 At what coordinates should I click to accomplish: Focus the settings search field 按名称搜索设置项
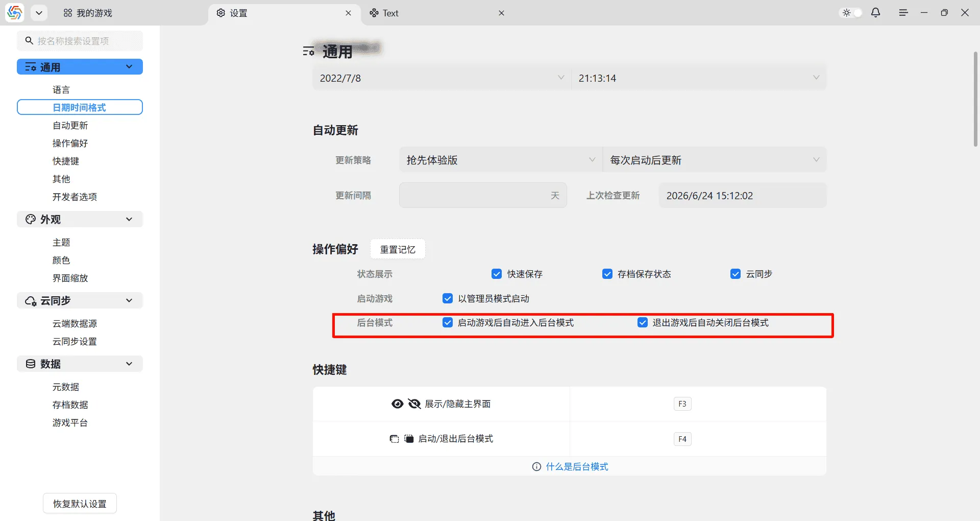(80, 41)
